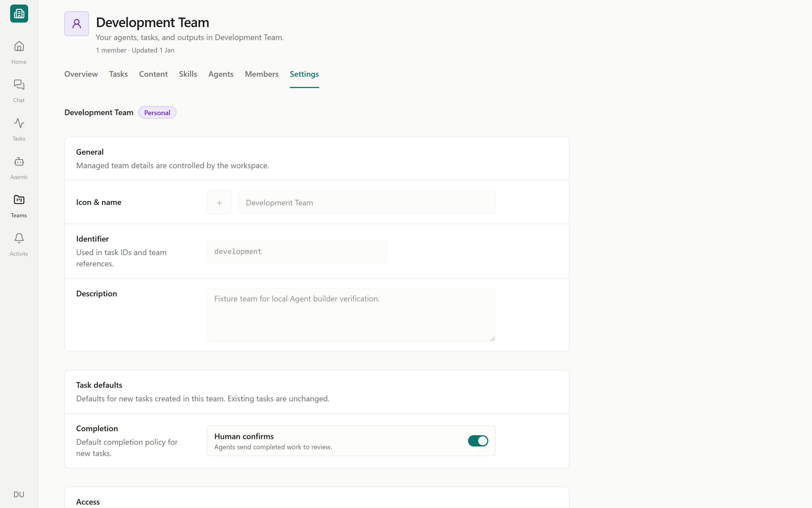Click the Completion label
This screenshot has height=508, width=812.
[97, 428]
